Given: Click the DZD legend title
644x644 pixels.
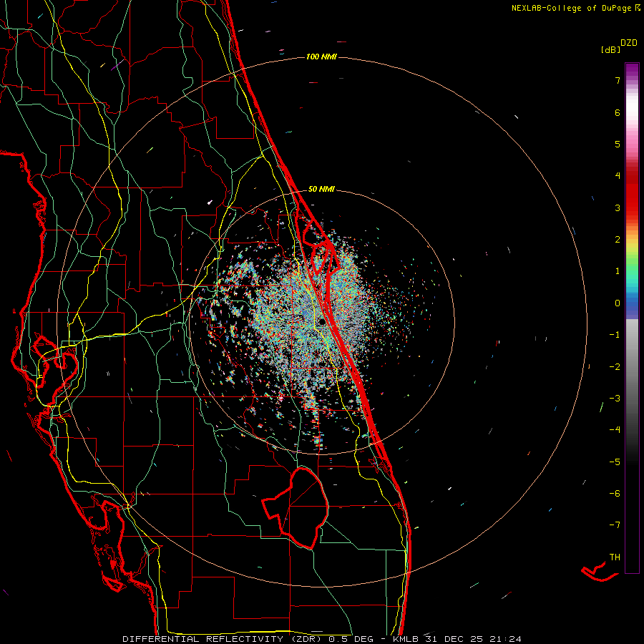Looking at the screenshot, I should point(629,43).
